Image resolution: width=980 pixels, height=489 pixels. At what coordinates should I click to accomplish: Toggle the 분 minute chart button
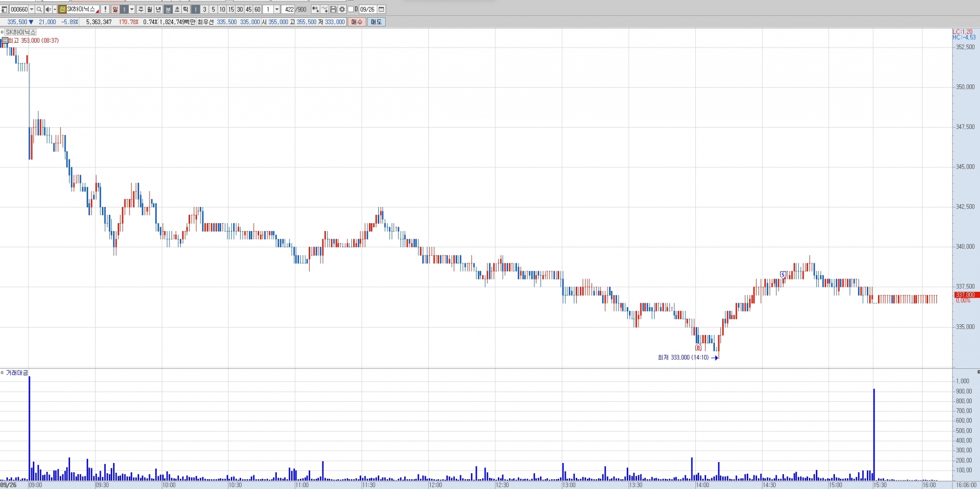pos(168,9)
